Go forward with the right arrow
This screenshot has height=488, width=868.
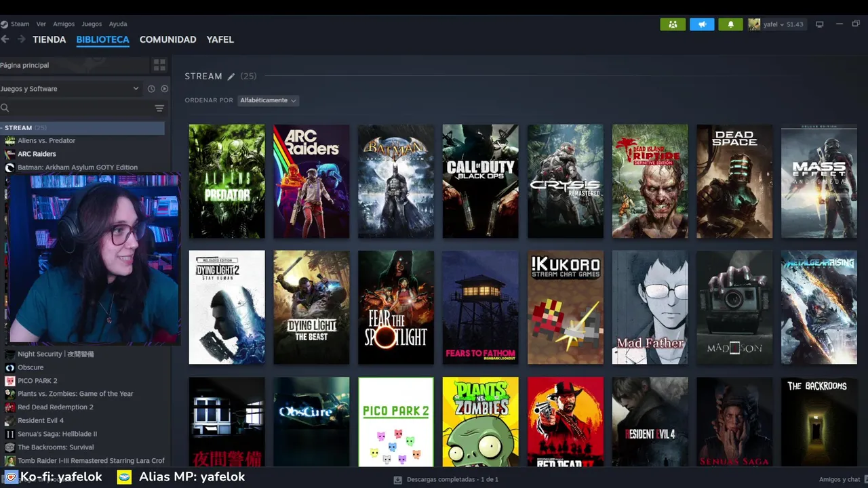[x=21, y=39]
